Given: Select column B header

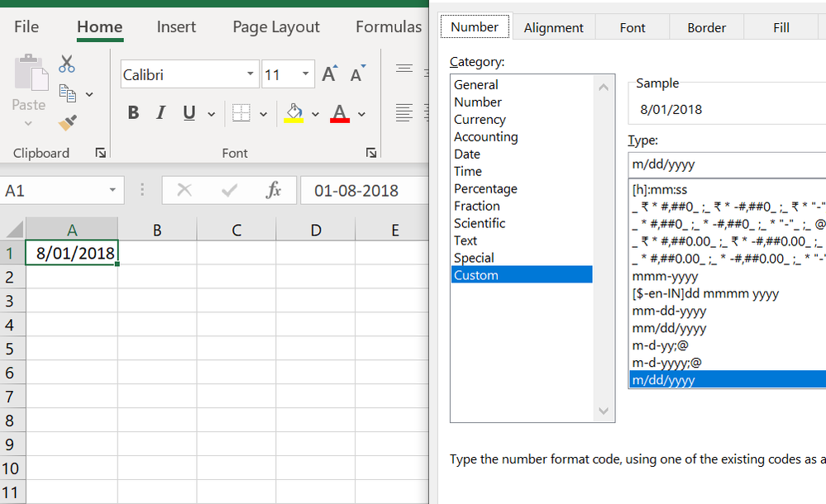Looking at the screenshot, I should (157, 231).
